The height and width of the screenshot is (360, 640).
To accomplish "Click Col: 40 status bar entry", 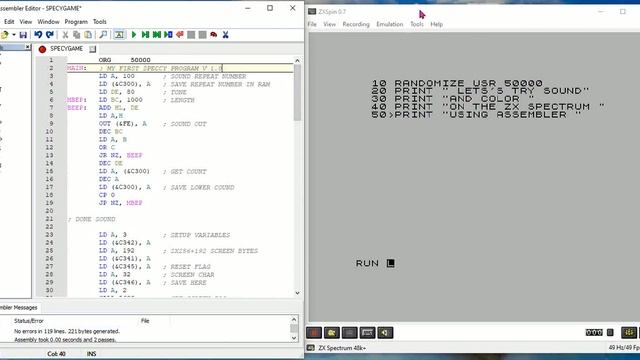I will point(56,354).
